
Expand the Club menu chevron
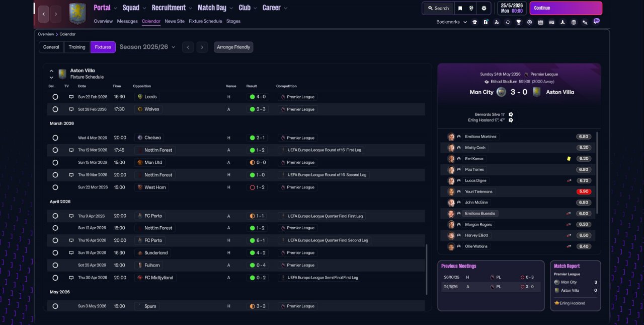(255, 8)
